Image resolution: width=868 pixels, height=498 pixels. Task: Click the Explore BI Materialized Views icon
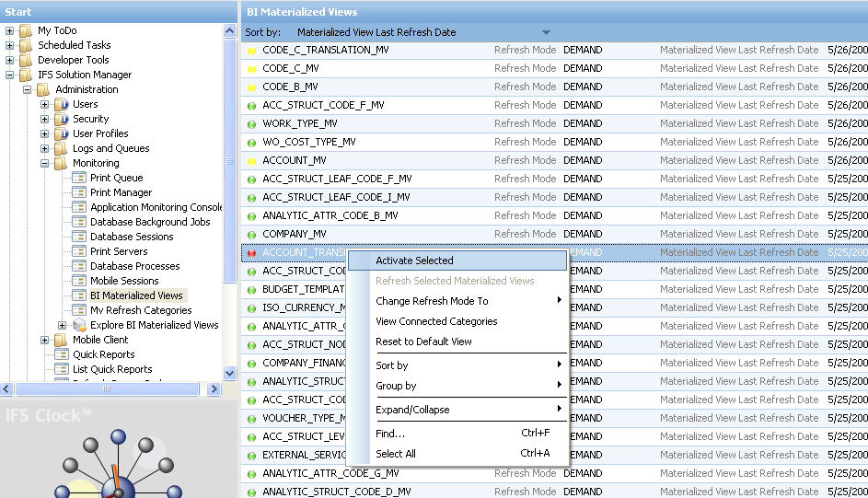click(x=79, y=326)
